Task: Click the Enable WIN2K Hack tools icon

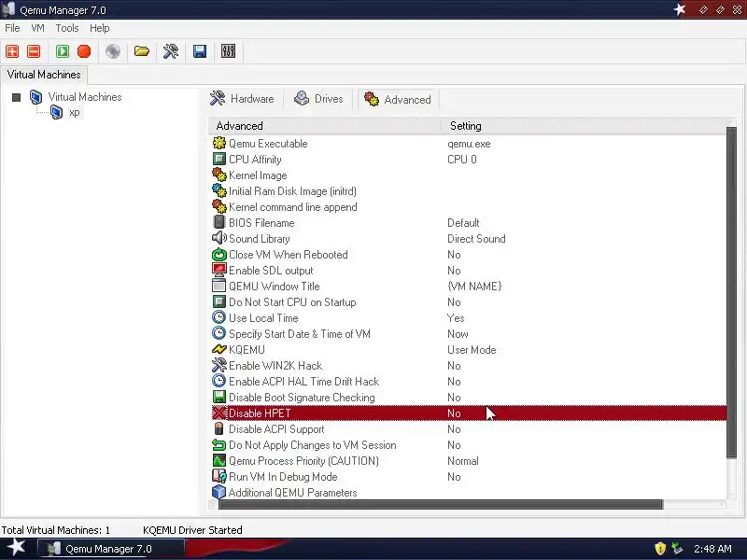Action: pyautogui.click(x=219, y=365)
